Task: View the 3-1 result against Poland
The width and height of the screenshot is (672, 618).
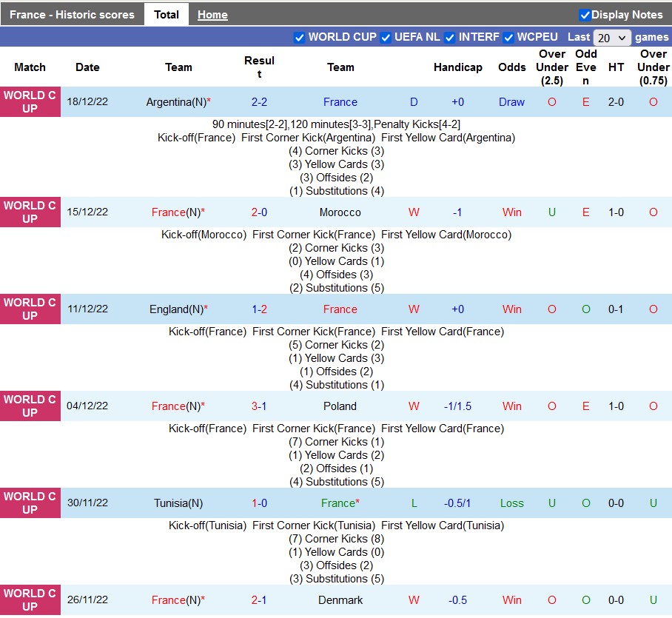Action: (259, 406)
